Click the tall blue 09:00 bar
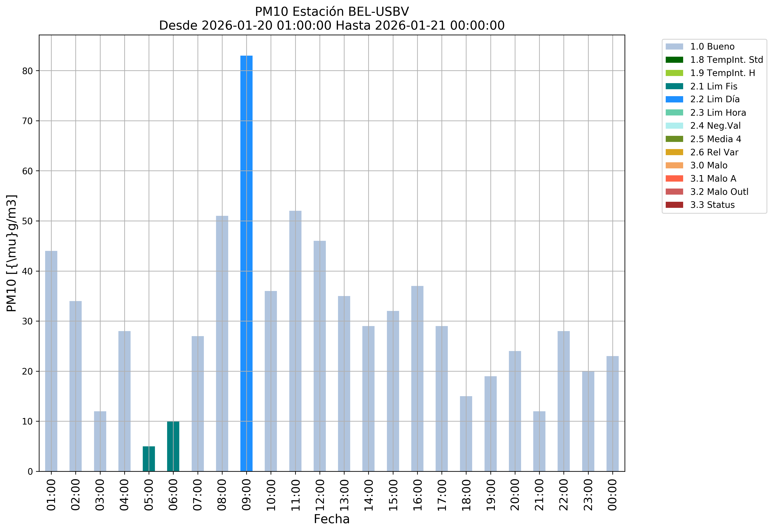 click(x=246, y=263)
